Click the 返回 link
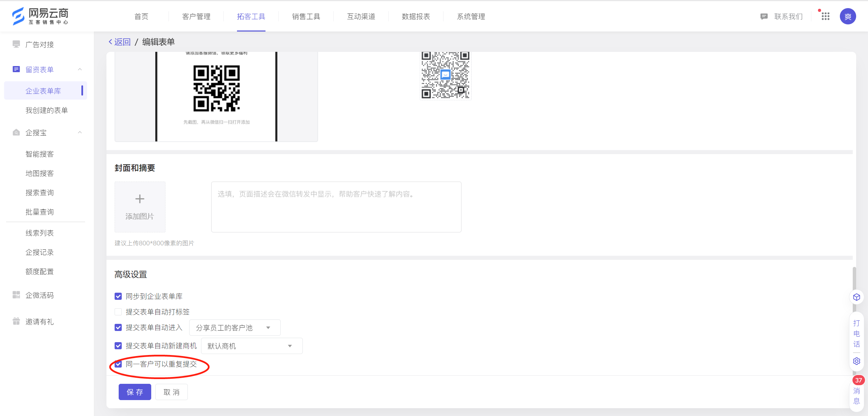 coord(122,42)
